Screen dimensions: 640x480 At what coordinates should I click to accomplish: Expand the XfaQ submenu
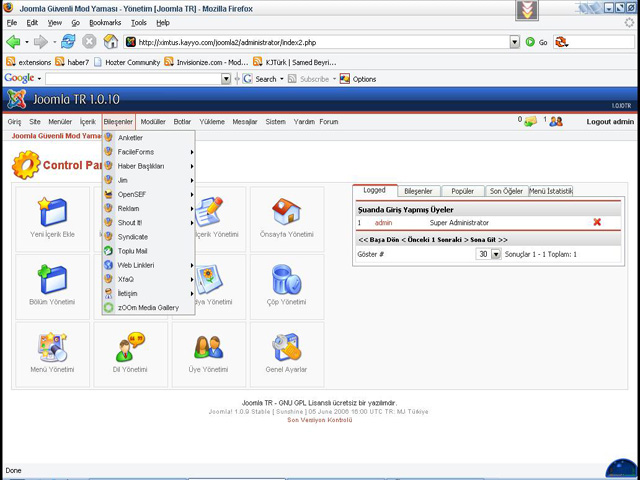149,279
